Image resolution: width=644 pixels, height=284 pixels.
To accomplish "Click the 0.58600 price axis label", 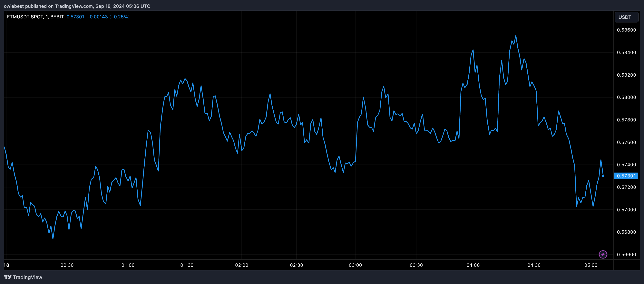I will [627, 30].
